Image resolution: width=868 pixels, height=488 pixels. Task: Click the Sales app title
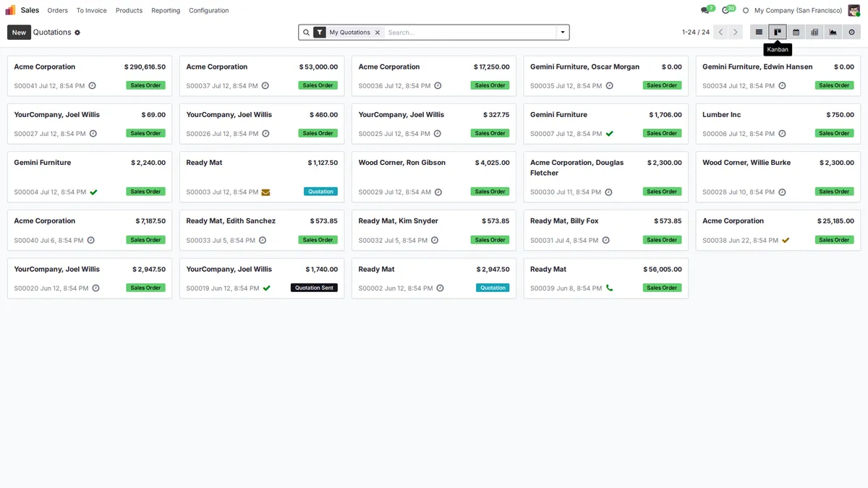(x=30, y=10)
